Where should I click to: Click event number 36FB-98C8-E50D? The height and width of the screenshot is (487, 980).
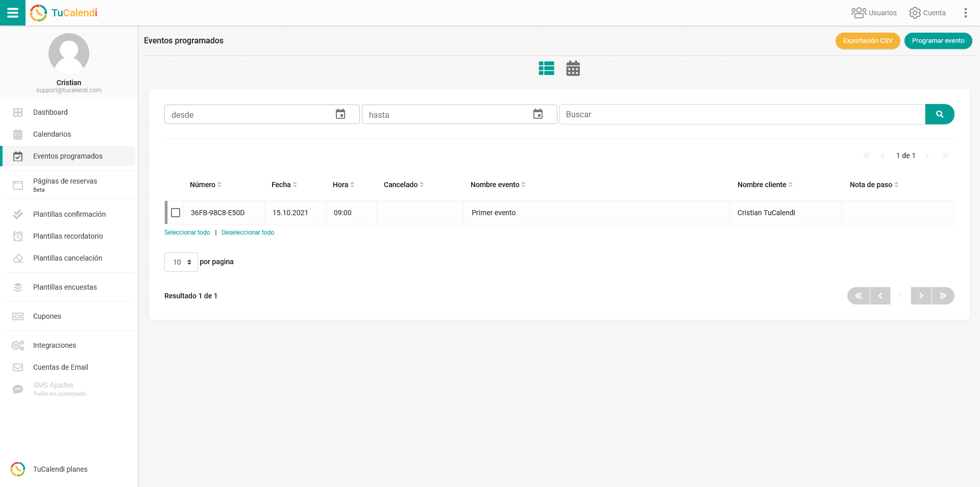tap(218, 213)
